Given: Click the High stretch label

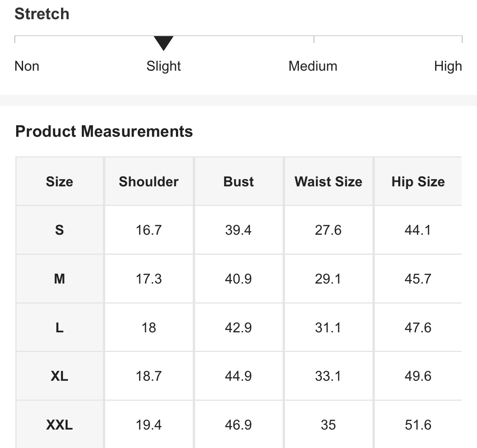Looking at the screenshot, I should click(448, 66).
